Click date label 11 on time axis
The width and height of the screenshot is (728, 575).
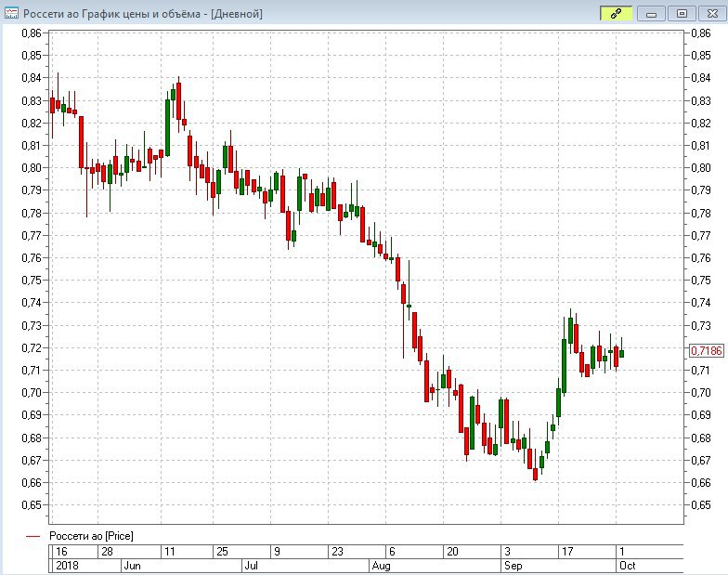click(169, 552)
